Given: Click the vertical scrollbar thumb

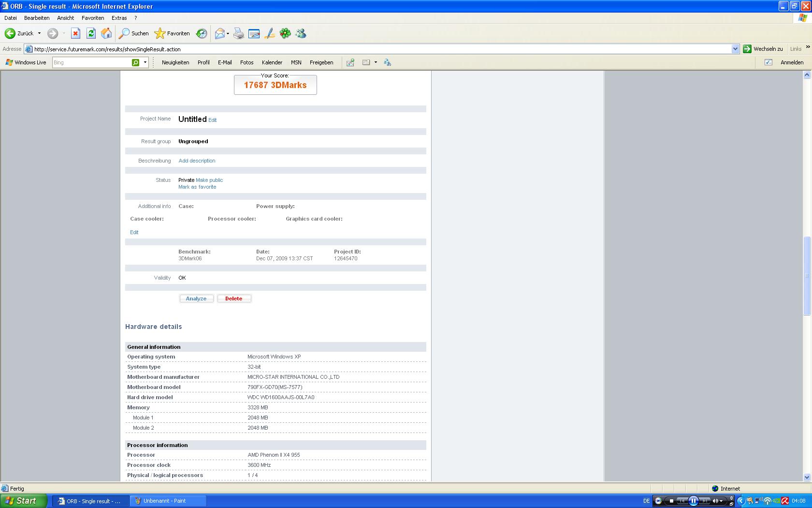Looking at the screenshot, I should [x=807, y=276].
